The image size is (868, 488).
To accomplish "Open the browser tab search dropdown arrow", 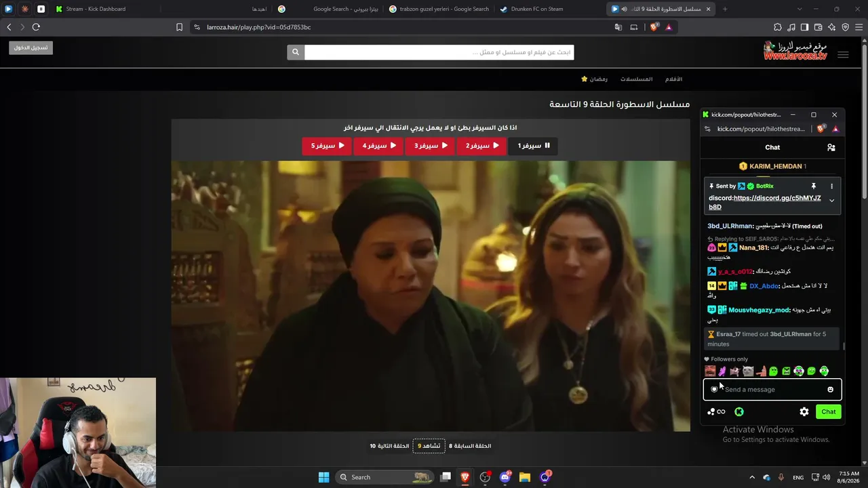I will [x=800, y=9].
